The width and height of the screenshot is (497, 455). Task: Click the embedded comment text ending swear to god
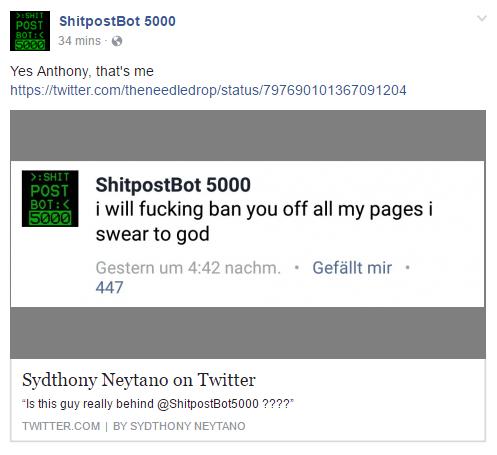(x=264, y=221)
